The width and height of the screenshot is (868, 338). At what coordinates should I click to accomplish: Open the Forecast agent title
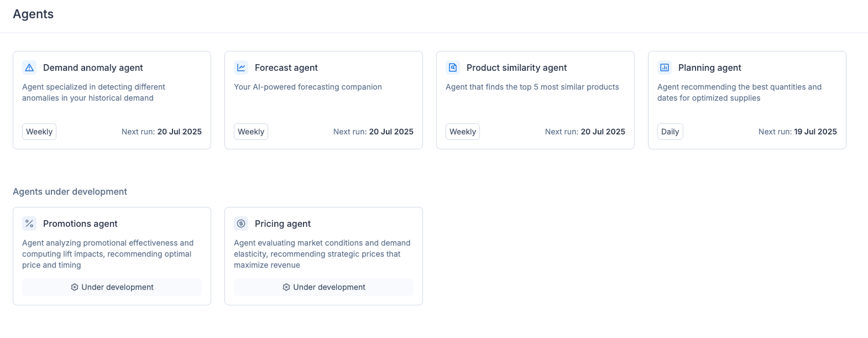[x=286, y=67]
